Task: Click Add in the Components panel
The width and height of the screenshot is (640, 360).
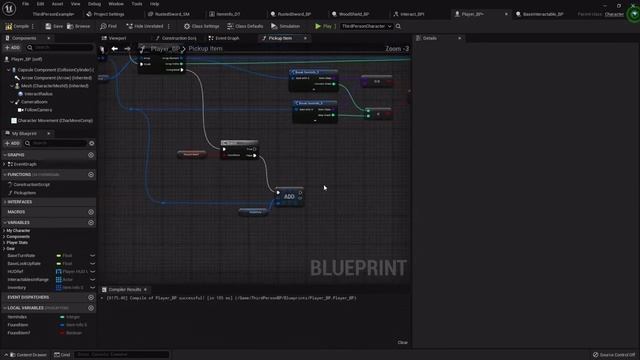Action: click(x=12, y=48)
